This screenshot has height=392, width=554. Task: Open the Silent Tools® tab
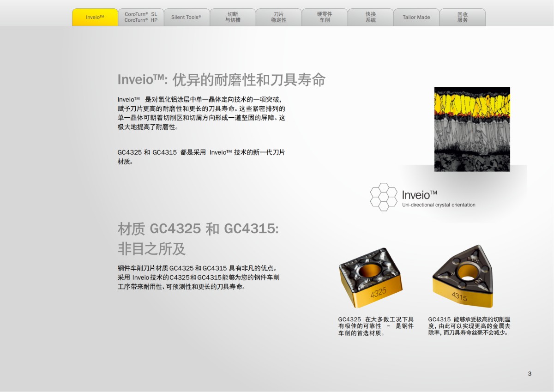pos(187,17)
